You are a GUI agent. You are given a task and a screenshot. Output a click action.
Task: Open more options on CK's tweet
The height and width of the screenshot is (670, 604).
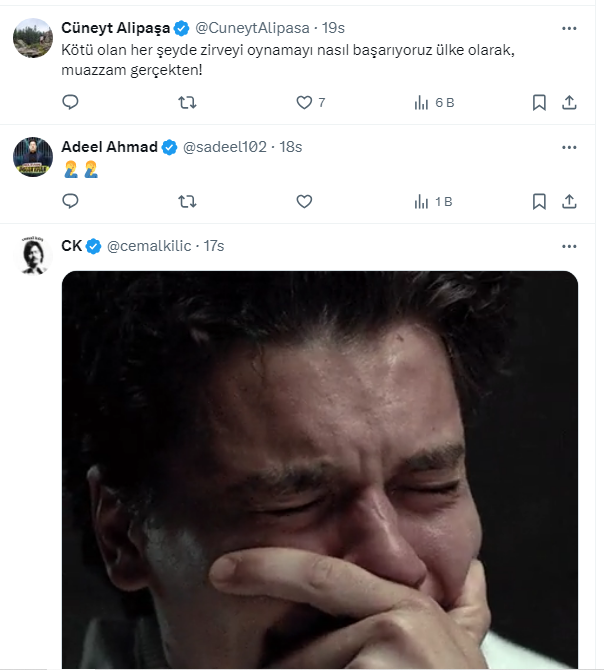click(569, 245)
